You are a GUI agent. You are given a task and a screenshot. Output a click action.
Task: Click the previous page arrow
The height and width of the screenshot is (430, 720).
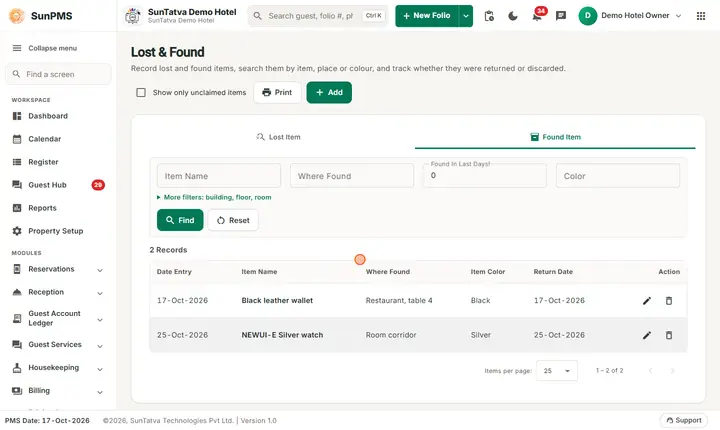click(650, 371)
